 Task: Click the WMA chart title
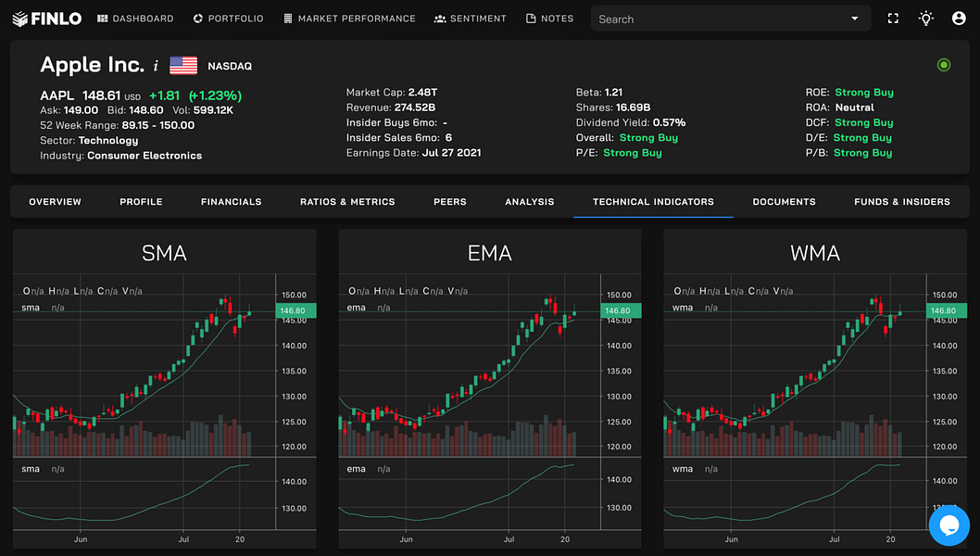[815, 253]
